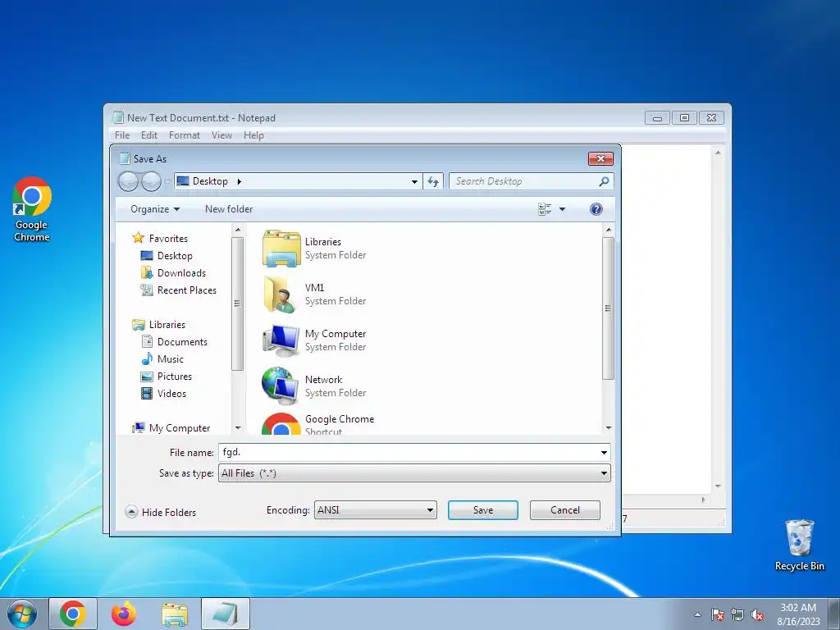Open Music library in sidebar
The width and height of the screenshot is (840, 630).
tap(170, 359)
